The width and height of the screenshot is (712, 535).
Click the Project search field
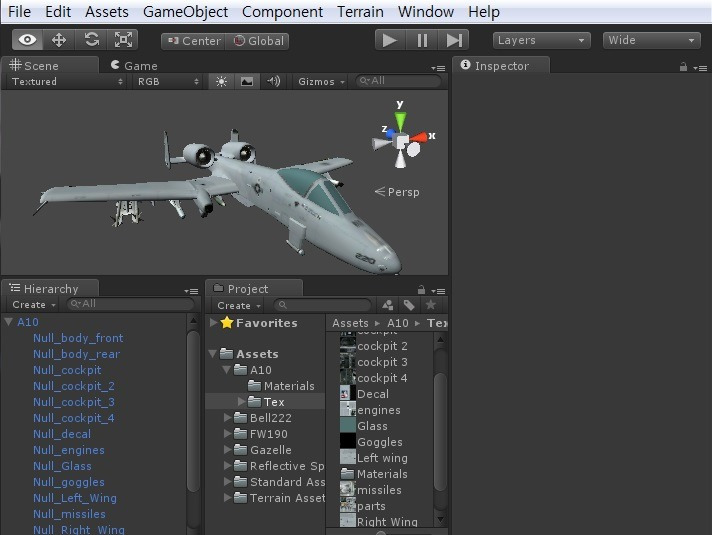[x=322, y=305]
